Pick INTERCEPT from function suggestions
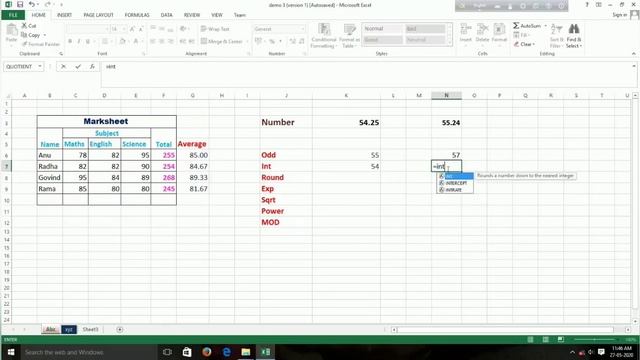 456,183
